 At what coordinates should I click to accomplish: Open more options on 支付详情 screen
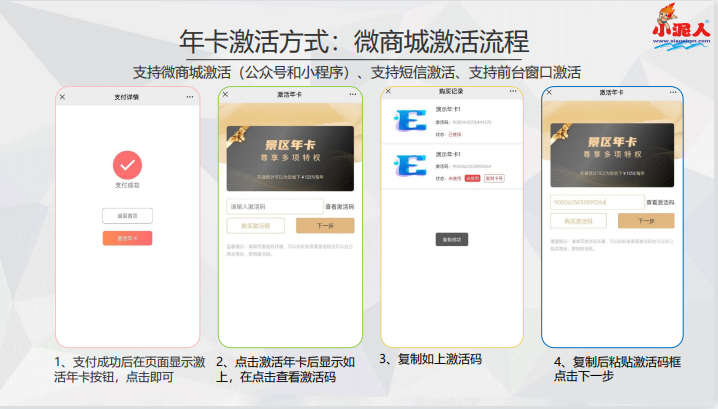(192, 97)
